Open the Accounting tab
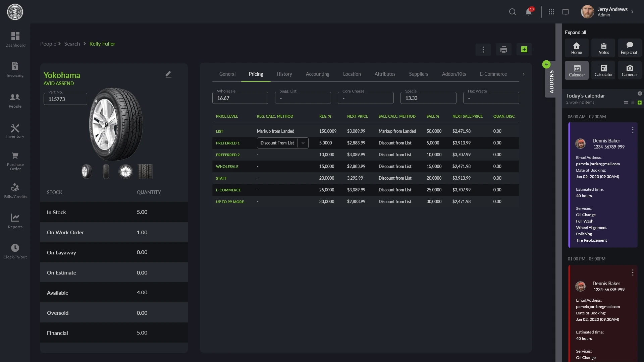The width and height of the screenshot is (644, 362). point(317,74)
